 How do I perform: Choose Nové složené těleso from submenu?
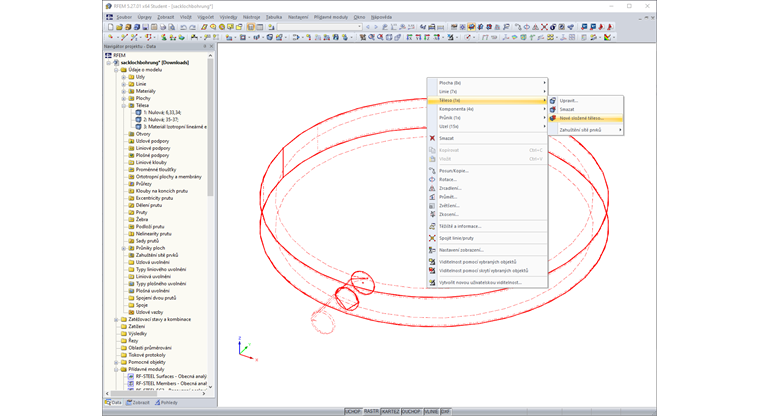coord(586,118)
